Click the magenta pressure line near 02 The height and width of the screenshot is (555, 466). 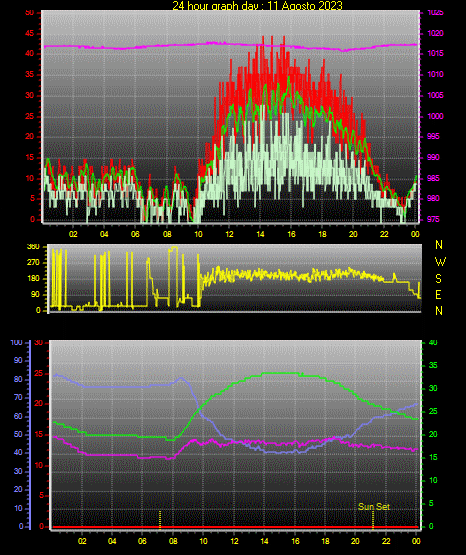(73, 46)
